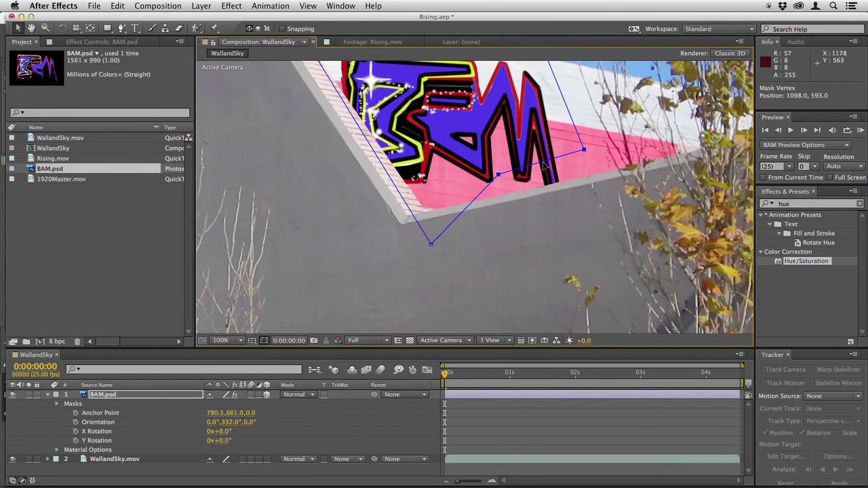This screenshot has width=868, height=488.
Task: Click the timeline zoom slider
Action: [468, 481]
